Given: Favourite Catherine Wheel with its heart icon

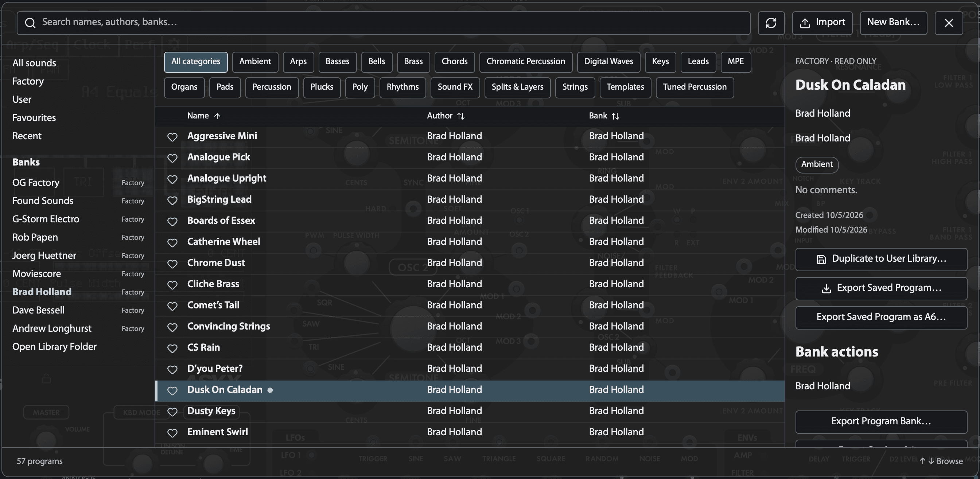Looking at the screenshot, I should (172, 242).
